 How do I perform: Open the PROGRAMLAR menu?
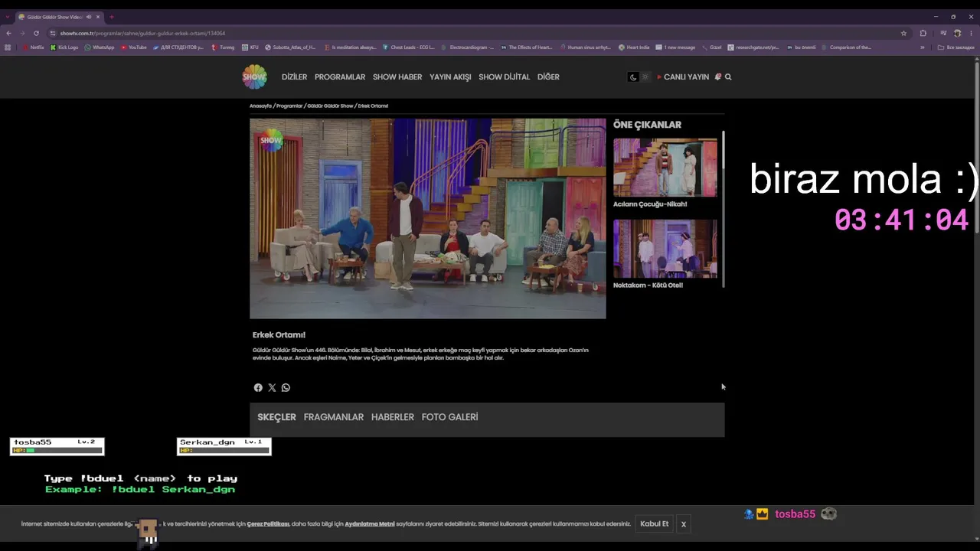[x=340, y=77]
